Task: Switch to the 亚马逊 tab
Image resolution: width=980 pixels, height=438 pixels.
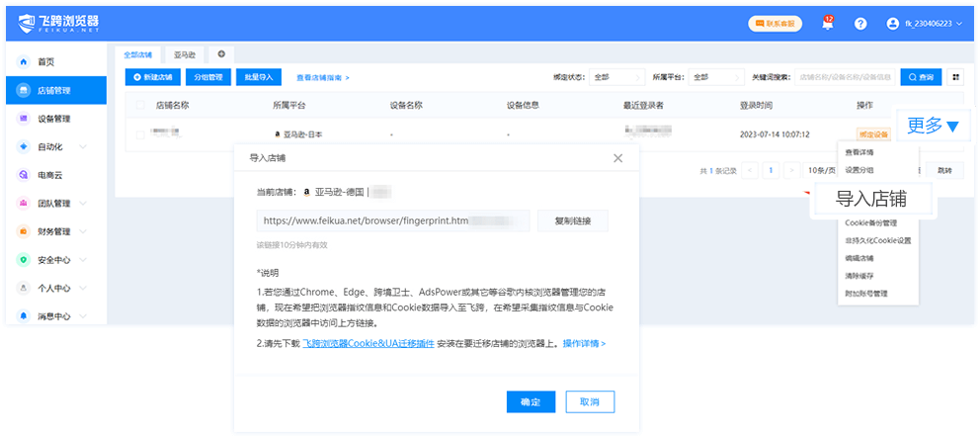Action: point(184,55)
